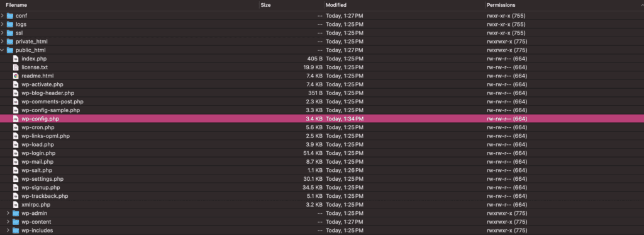Click the 51.4 KB size value
The height and width of the screenshot is (235, 644).
(313, 153)
